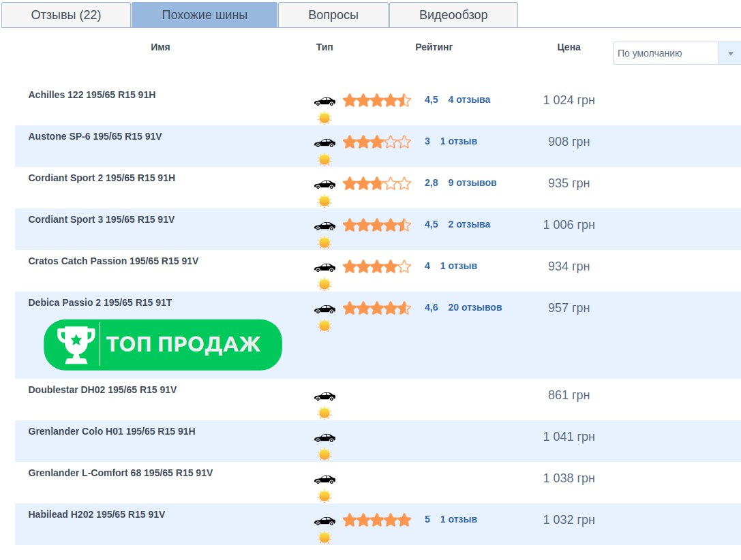The height and width of the screenshot is (560, 741).
Task: Open the 2 отзыва link for Cordiant Sport 3
Action: click(469, 224)
